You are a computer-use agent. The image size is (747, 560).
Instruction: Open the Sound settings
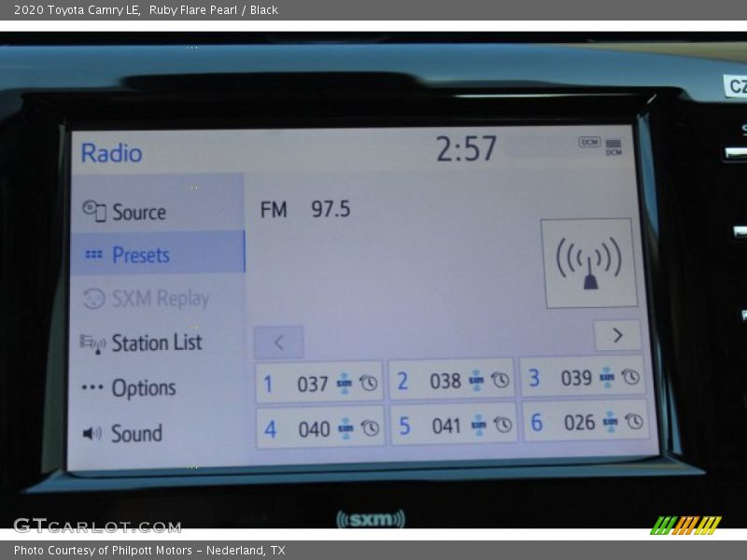[157, 433]
